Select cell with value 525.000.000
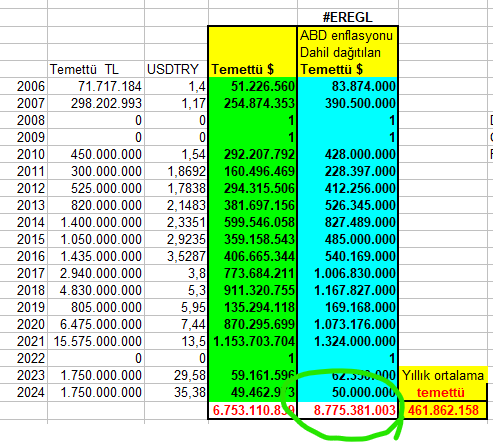 [96, 188]
